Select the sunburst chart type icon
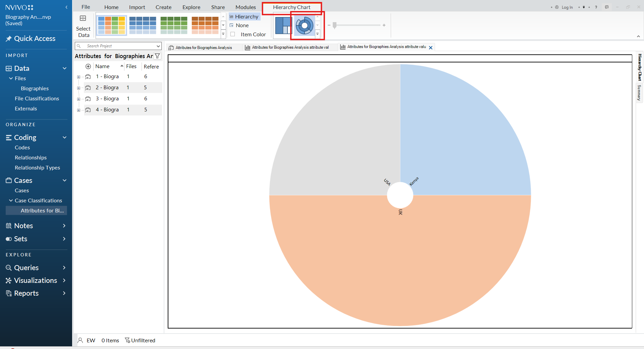The height and width of the screenshot is (349, 644). (305, 26)
